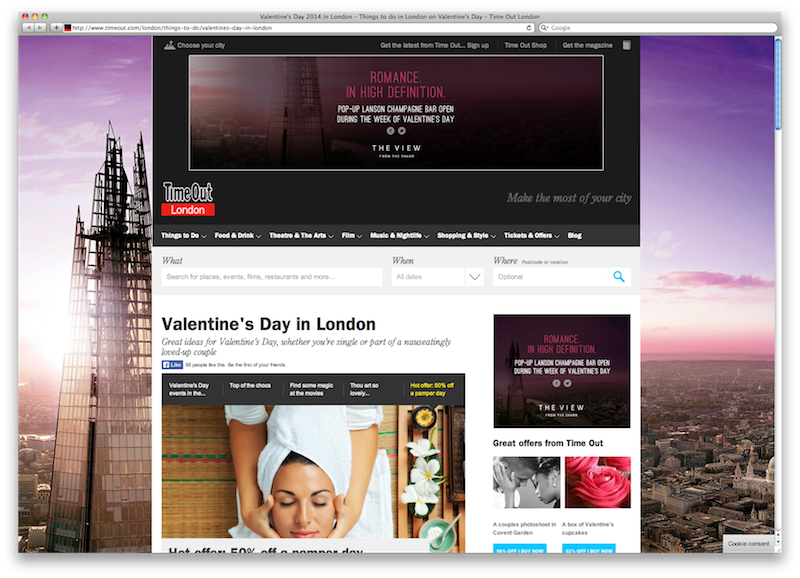
Task: Expand the Food & Drink menu
Action: [238, 235]
